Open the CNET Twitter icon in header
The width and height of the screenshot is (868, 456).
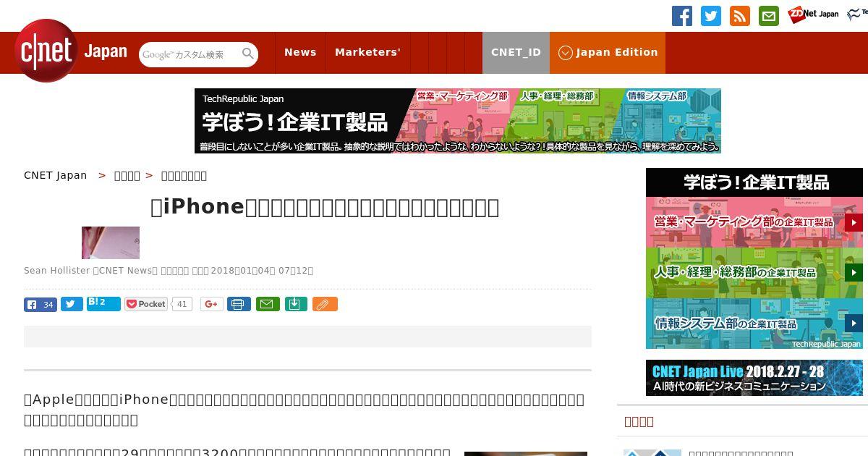[x=711, y=15]
